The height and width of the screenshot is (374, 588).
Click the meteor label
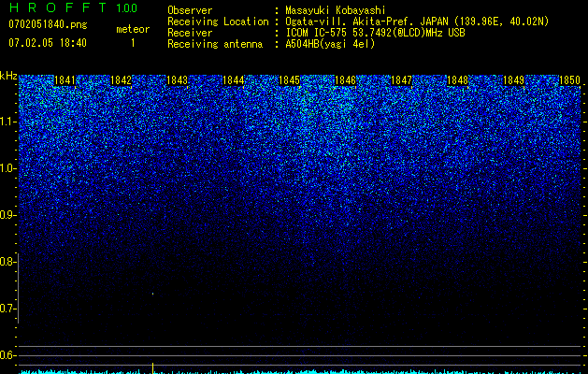133,29
